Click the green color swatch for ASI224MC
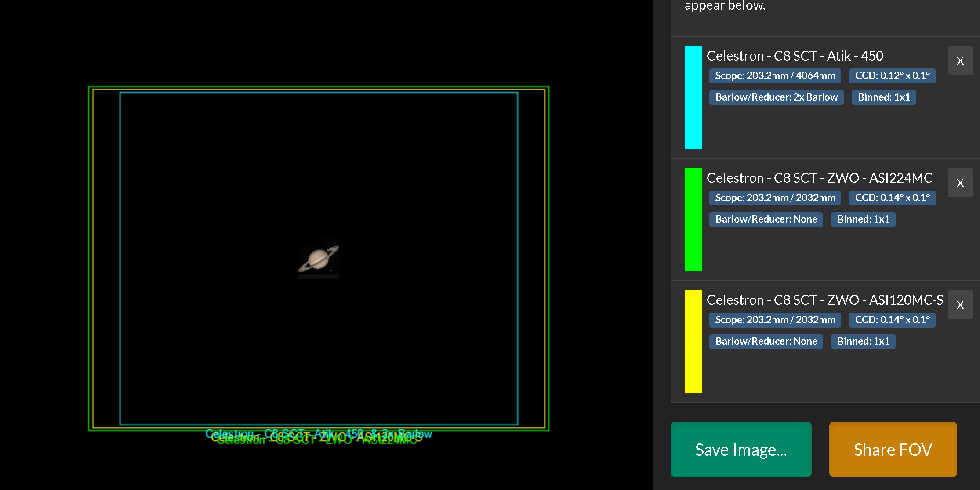Image resolution: width=980 pixels, height=490 pixels. pyautogui.click(x=693, y=220)
